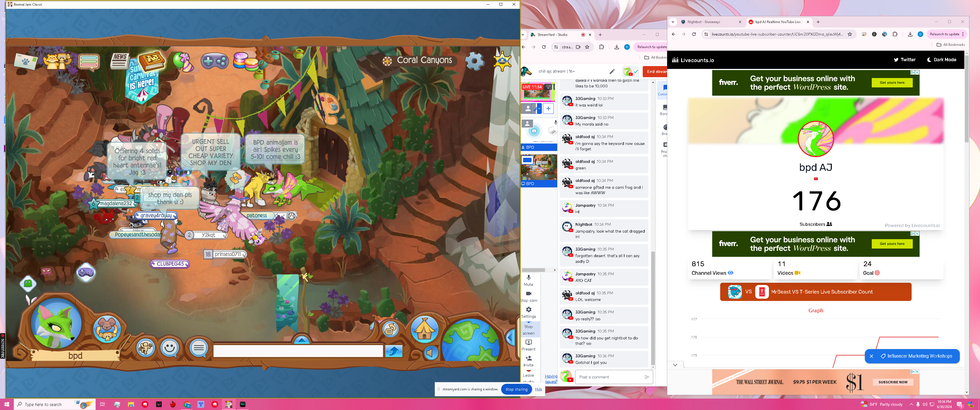Click the Coral Canyons location label
The width and height of the screenshot is (980, 410).
[424, 60]
